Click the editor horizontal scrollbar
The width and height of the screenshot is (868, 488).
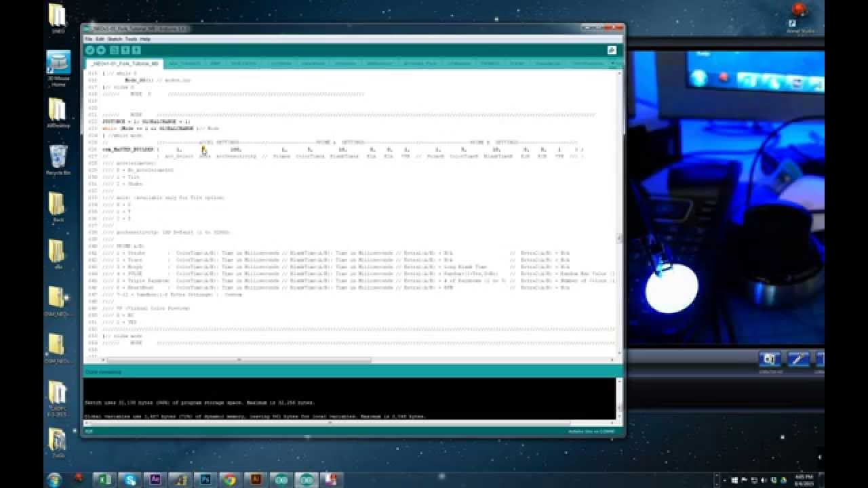[349, 360]
